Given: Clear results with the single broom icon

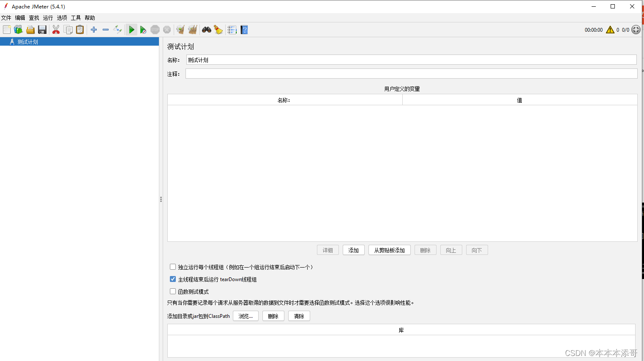Looking at the screenshot, I should click(x=180, y=30).
